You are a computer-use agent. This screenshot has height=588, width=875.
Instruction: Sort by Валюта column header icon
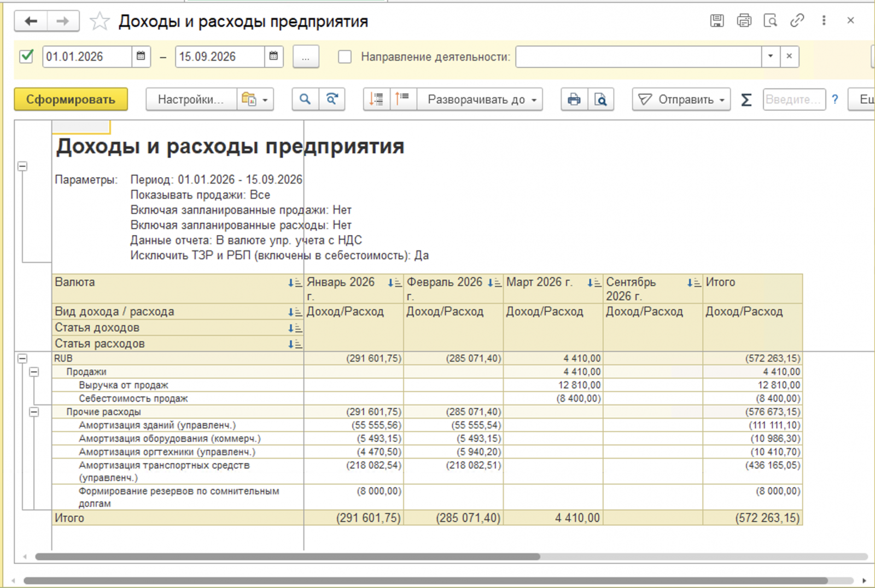(x=295, y=283)
